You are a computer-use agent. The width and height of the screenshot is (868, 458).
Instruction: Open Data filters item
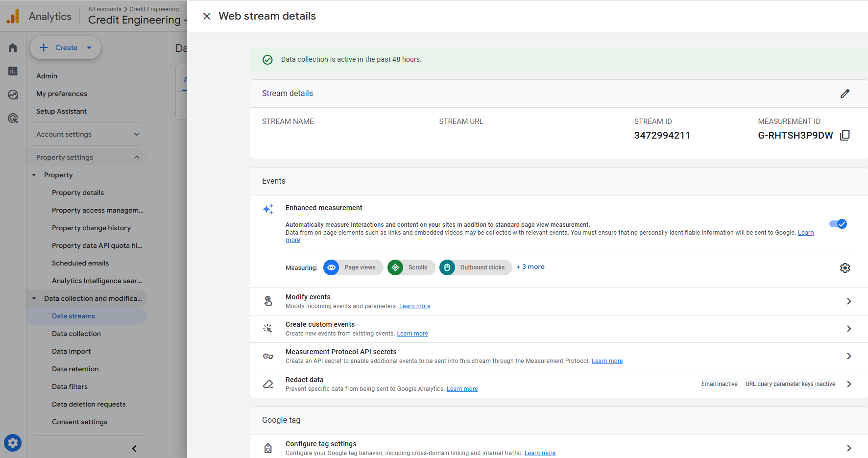click(70, 386)
